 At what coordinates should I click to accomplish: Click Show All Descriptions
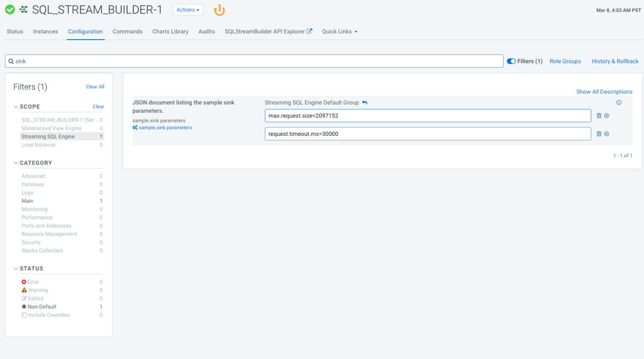click(604, 92)
